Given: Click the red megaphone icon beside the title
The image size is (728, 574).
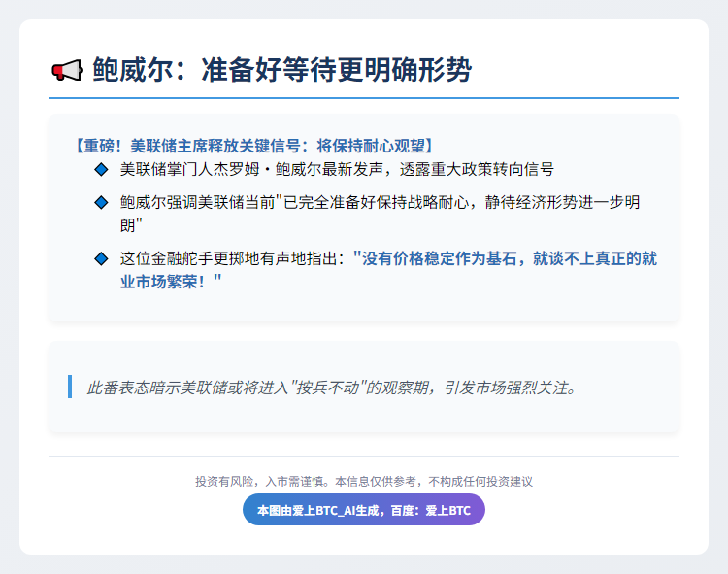Looking at the screenshot, I should (67, 71).
